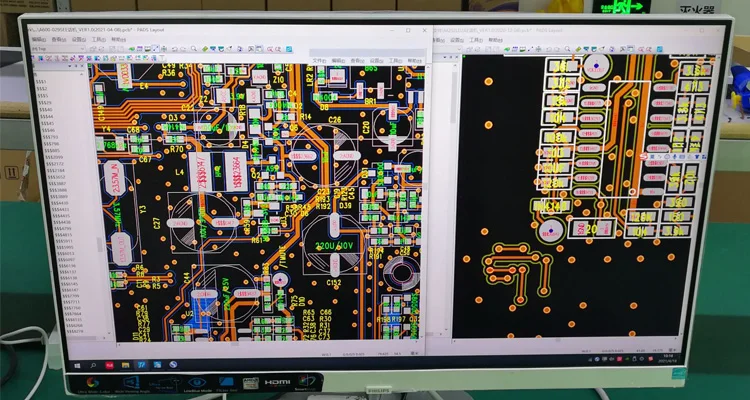Select capacitor labeled 220U/10V on left canvas

[334, 246]
